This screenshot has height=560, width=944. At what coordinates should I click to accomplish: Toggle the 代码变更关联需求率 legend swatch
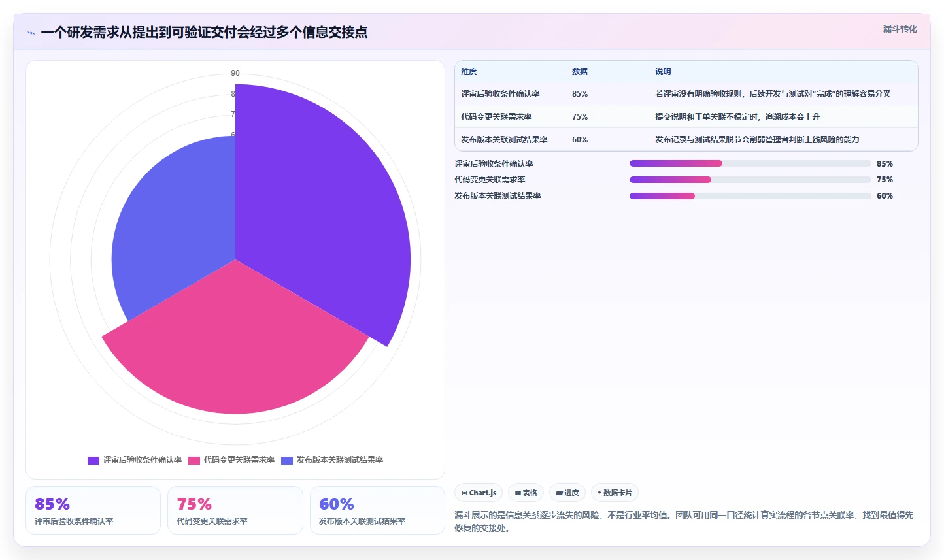point(194,460)
